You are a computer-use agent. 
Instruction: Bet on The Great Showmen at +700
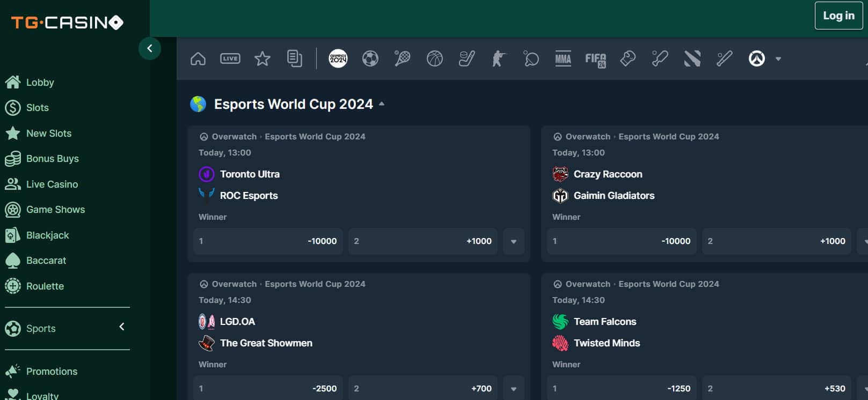[423, 389]
